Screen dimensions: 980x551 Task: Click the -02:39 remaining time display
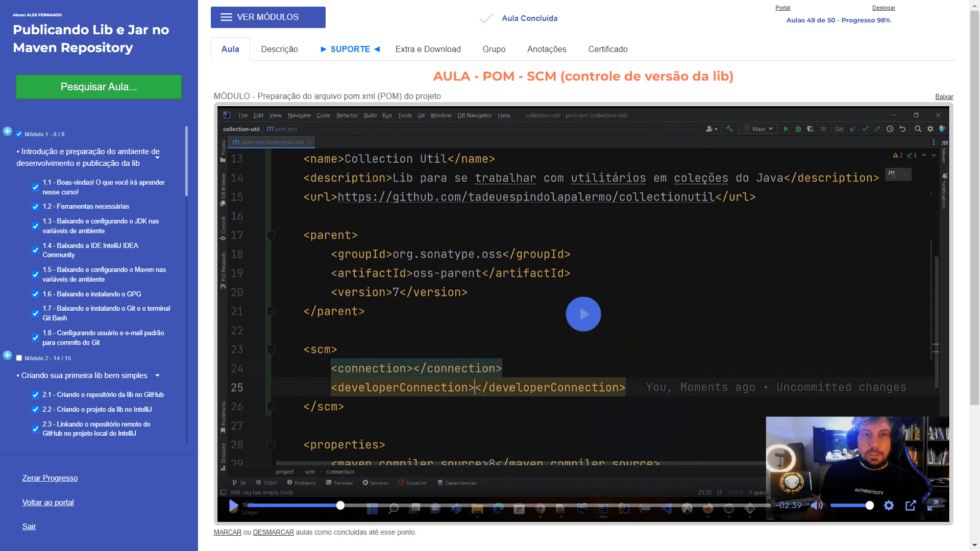pos(790,506)
